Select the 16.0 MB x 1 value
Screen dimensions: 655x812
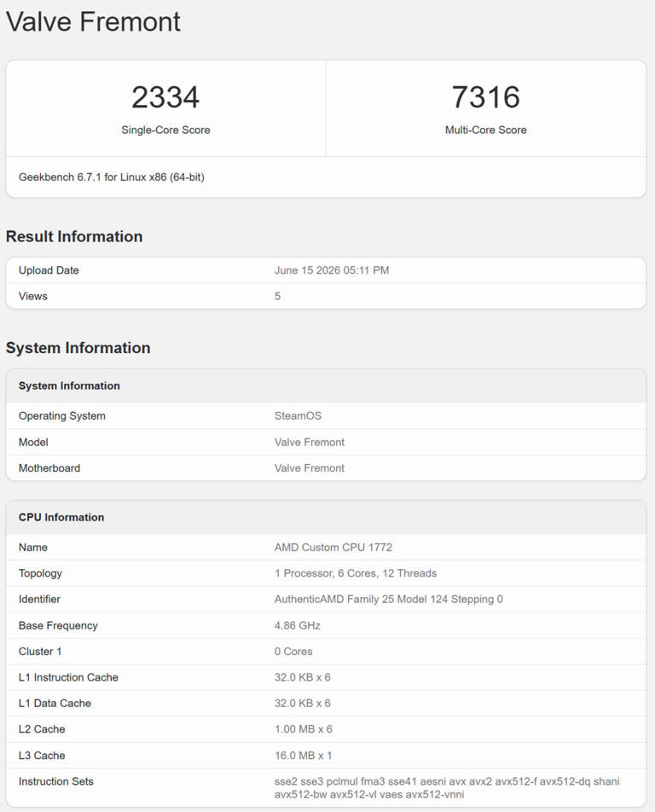pos(303,756)
